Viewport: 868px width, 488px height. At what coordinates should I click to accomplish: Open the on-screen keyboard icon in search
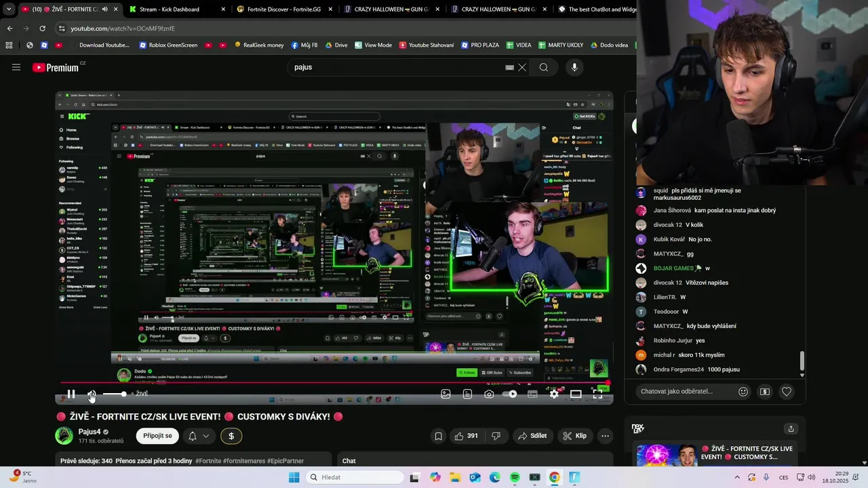(x=509, y=67)
